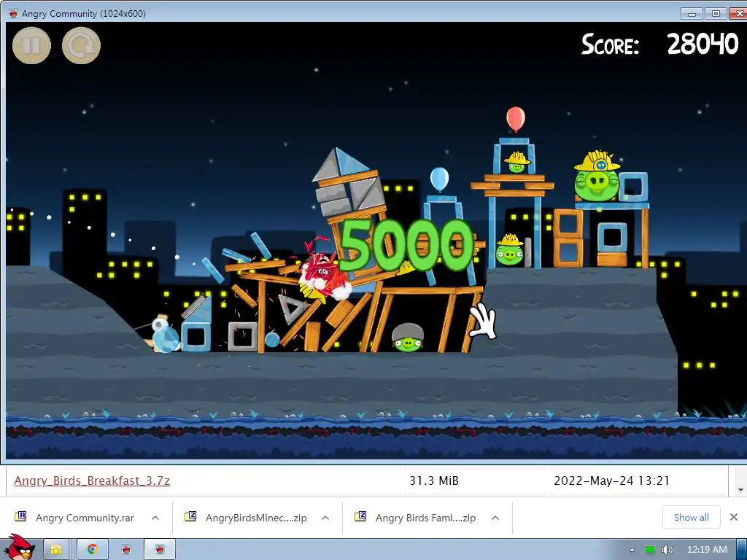Expand options for Angry Community.rar download
The width and height of the screenshot is (747, 560).
point(155,518)
